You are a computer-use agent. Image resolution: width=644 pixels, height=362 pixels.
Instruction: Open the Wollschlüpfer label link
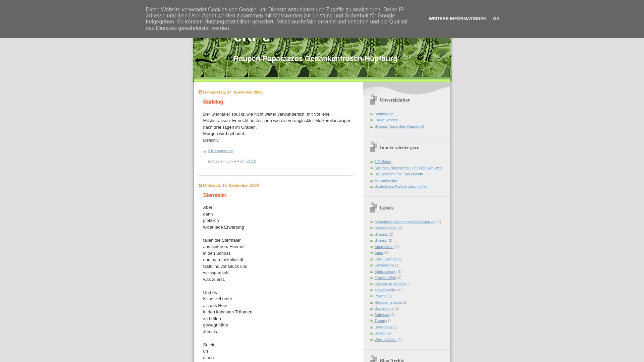pos(385,340)
